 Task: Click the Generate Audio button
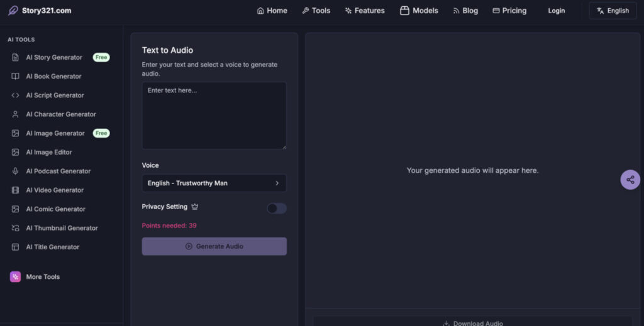coord(214,246)
